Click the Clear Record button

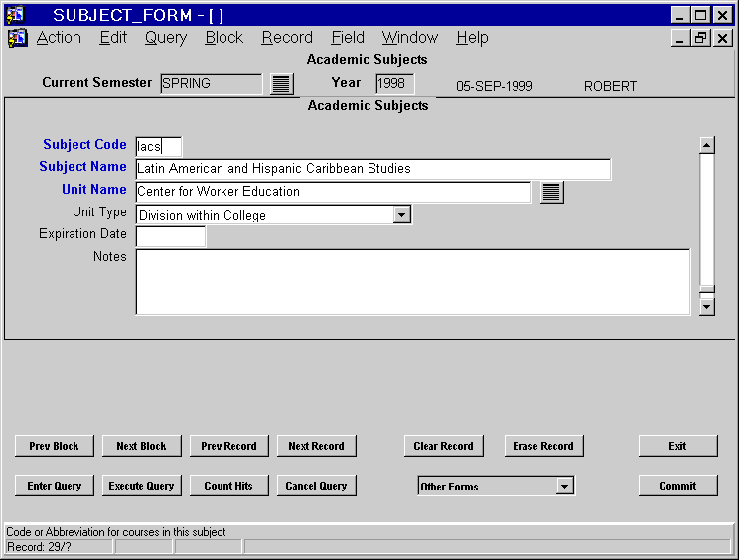pyautogui.click(x=443, y=446)
